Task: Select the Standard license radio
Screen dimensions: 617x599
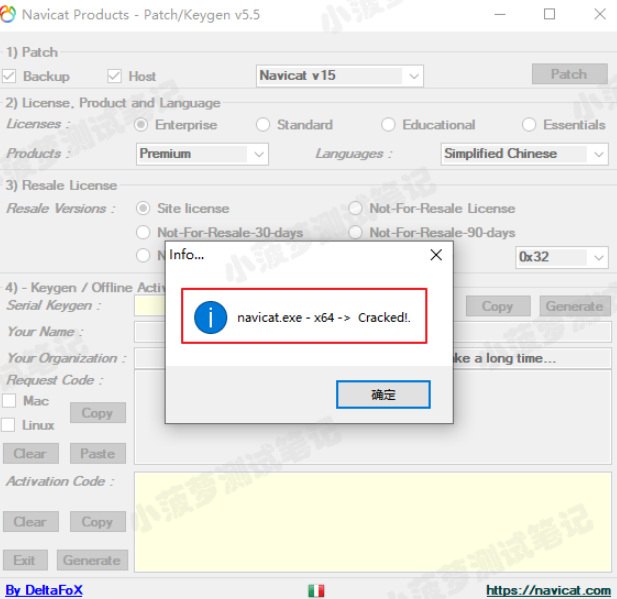Action: [x=263, y=125]
